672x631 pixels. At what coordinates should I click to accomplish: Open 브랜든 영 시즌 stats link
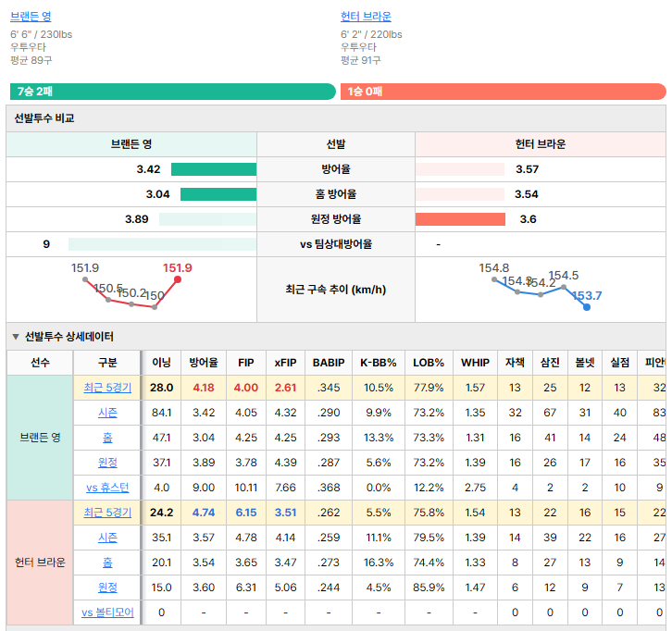pos(107,413)
